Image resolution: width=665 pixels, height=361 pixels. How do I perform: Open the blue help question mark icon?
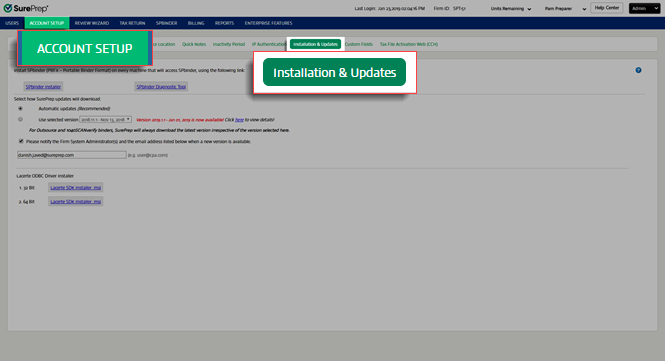tap(638, 70)
